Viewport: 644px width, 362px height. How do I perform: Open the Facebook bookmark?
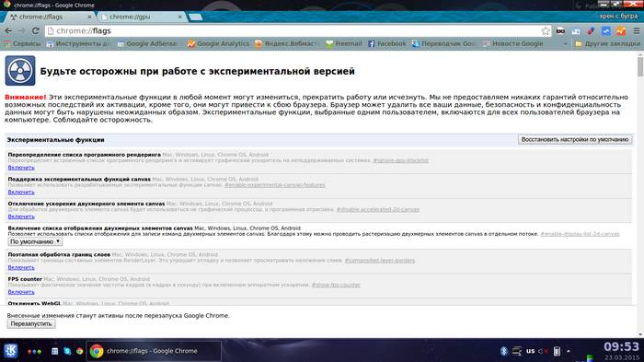coord(387,43)
